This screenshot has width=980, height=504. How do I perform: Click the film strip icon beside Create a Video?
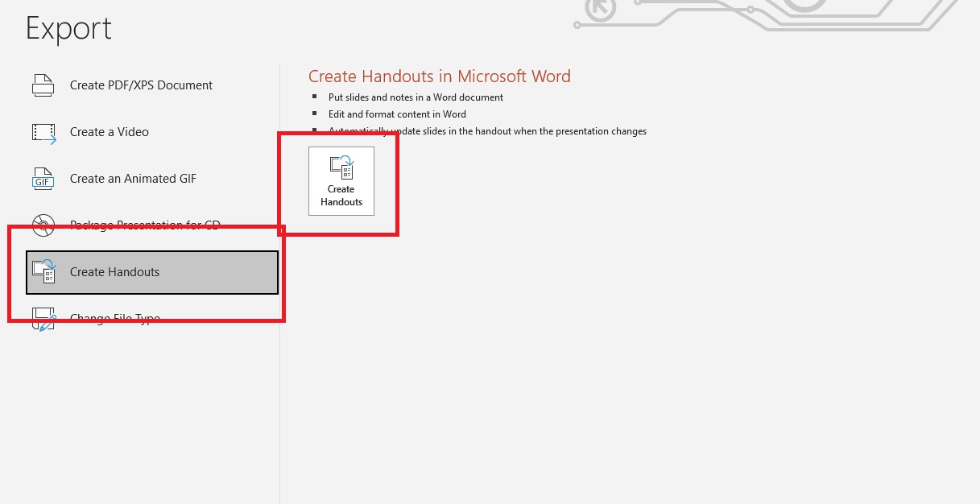tap(43, 131)
